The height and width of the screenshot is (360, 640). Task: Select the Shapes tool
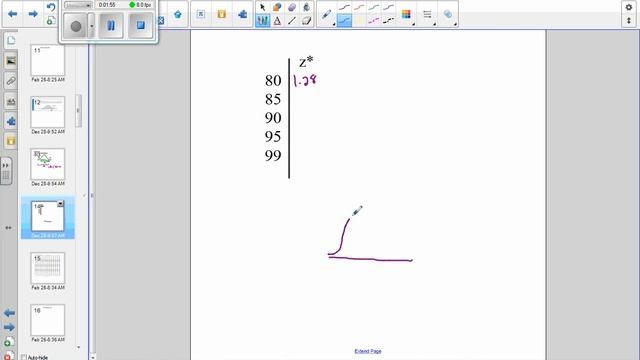(277, 7)
